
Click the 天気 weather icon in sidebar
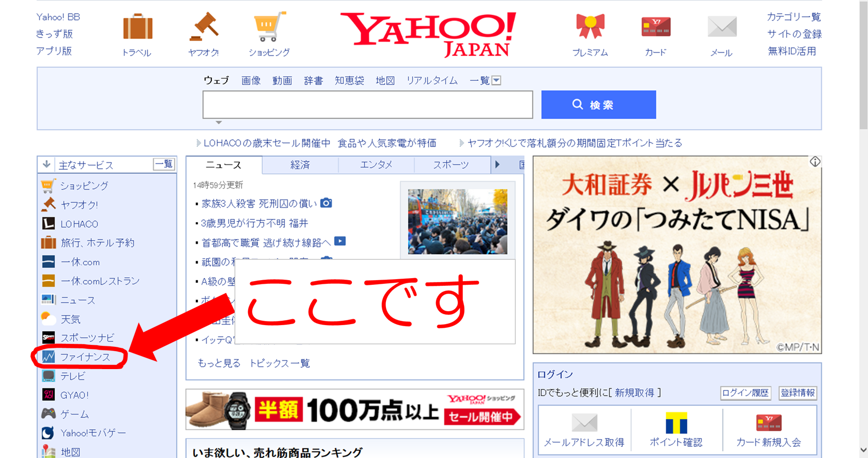click(x=48, y=318)
